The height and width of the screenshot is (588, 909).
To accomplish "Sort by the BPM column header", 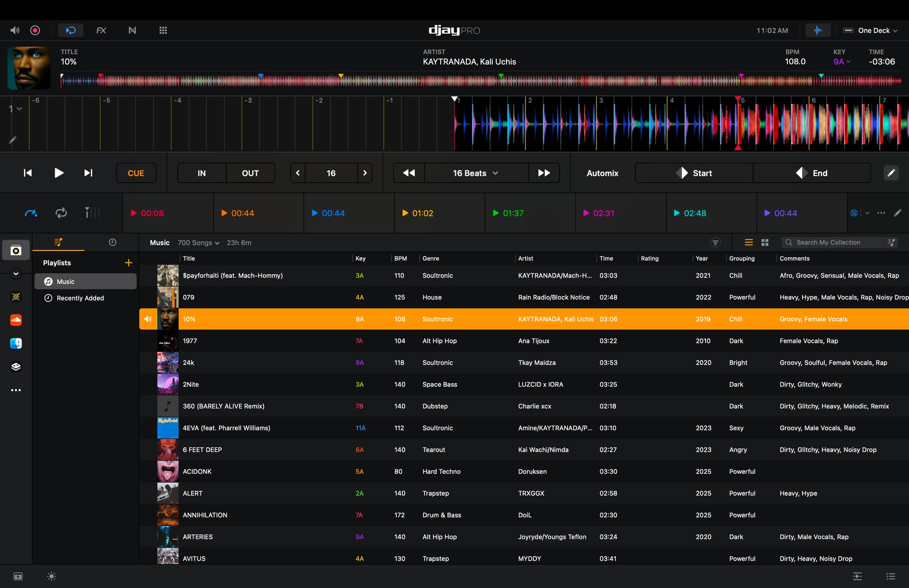I will click(401, 258).
